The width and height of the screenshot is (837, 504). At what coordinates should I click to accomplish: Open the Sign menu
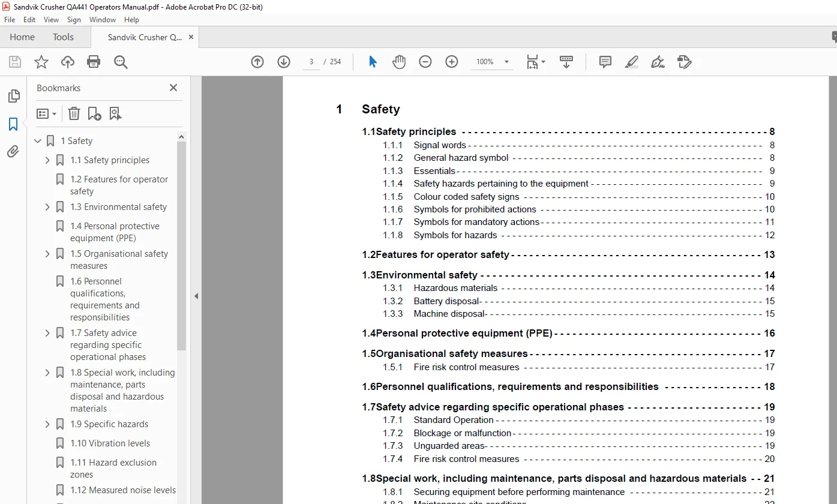[x=74, y=20]
